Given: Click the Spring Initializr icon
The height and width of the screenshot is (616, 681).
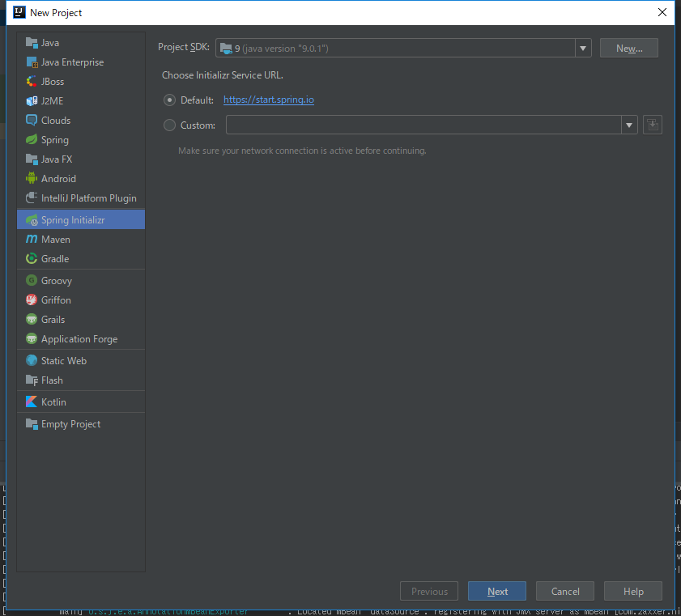Looking at the screenshot, I should 32,220.
